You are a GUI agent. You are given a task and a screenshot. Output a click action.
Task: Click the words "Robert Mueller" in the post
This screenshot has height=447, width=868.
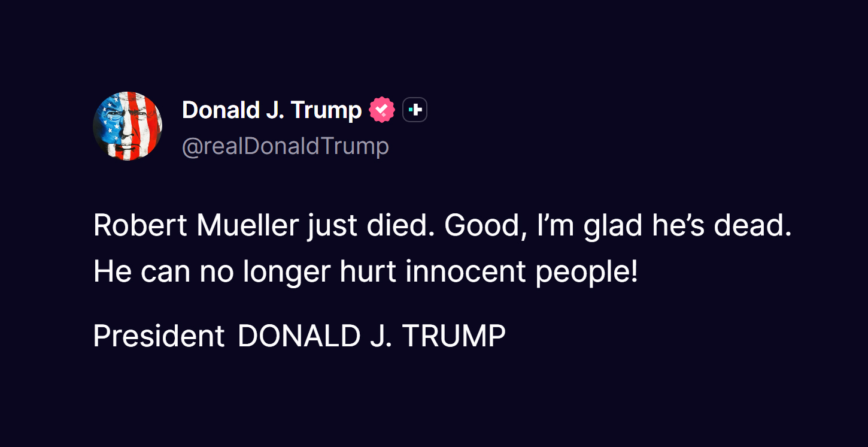coord(196,226)
